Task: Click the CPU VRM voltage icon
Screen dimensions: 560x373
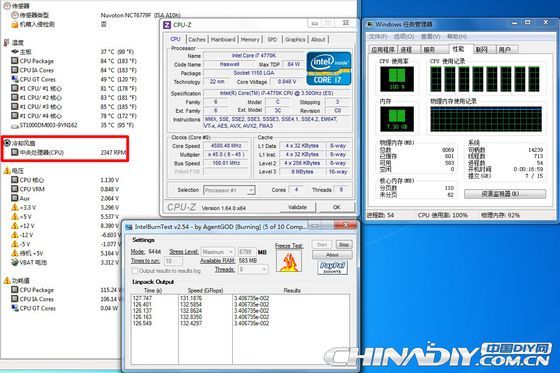Action: point(14,189)
